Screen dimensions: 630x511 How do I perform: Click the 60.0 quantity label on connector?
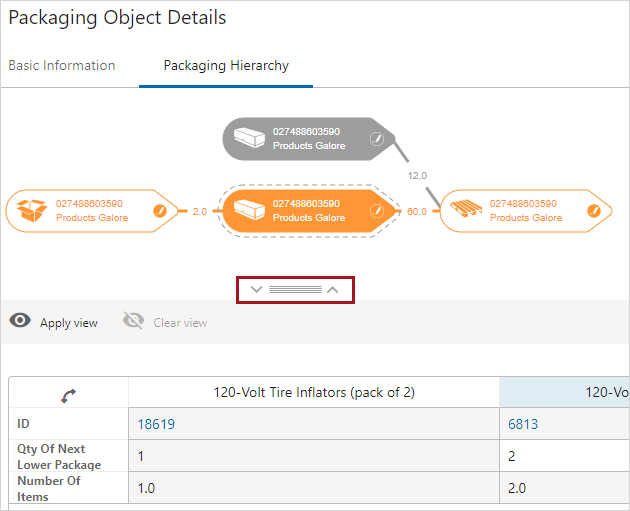click(417, 212)
